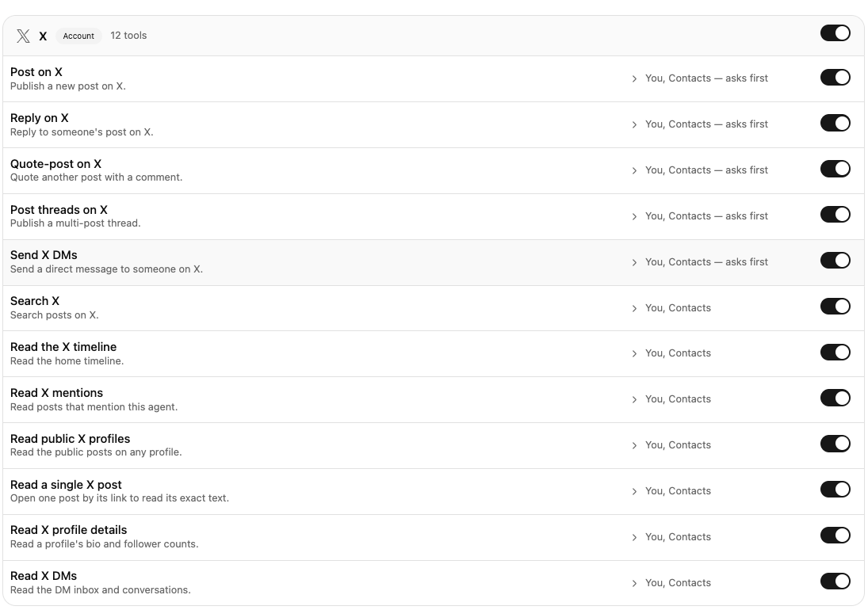Viewport: 868px width, 610px height.
Task: Click 'You, Contacts — asks first' for Reply on X
Action: coord(706,124)
